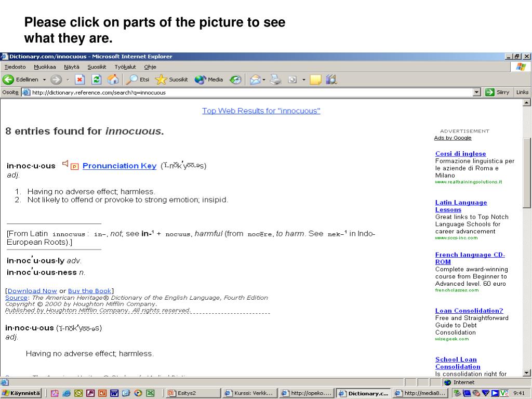Open the French language CD-ROM ad
The height and width of the screenshot is (399, 532).
pyautogui.click(x=470, y=258)
